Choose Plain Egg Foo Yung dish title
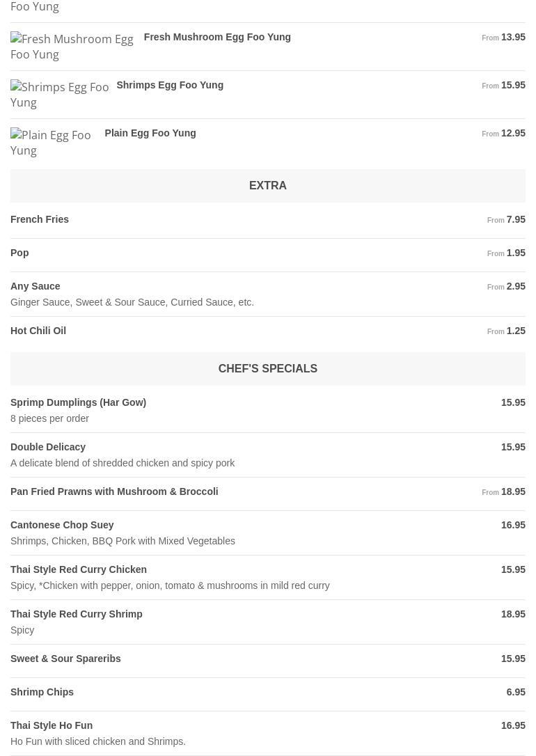The height and width of the screenshot is (756, 536). coord(150,133)
